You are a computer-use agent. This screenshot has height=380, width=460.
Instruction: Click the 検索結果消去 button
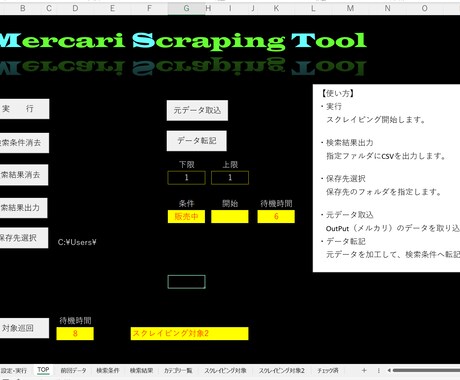pos(24,175)
